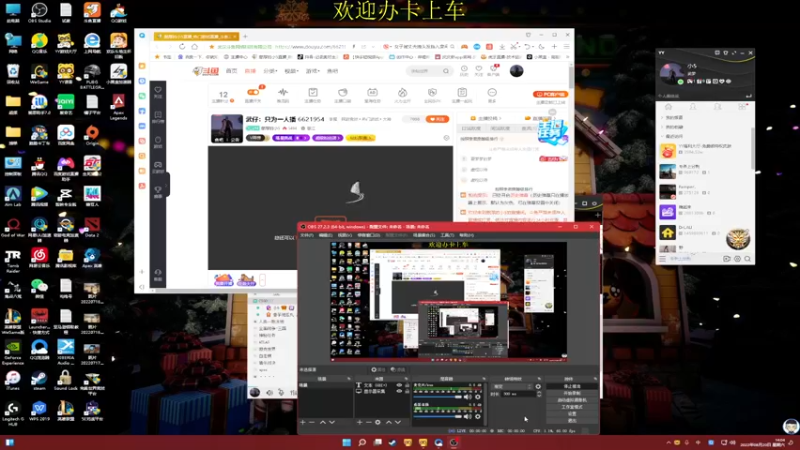Open the audio waveform tool in streamer toolbar
The width and height of the screenshot is (800, 450).
283,94
